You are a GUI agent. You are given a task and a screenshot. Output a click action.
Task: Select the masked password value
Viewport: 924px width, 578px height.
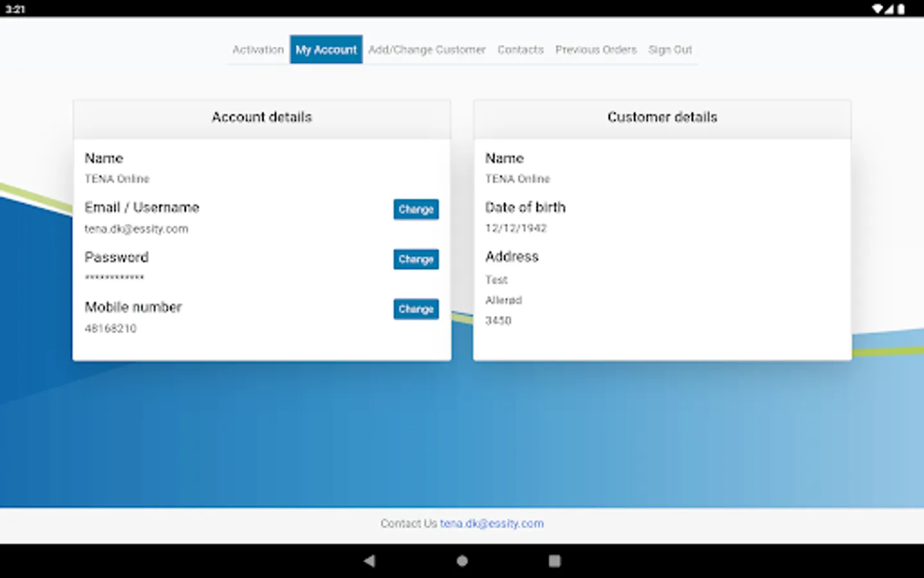pyautogui.click(x=114, y=277)
